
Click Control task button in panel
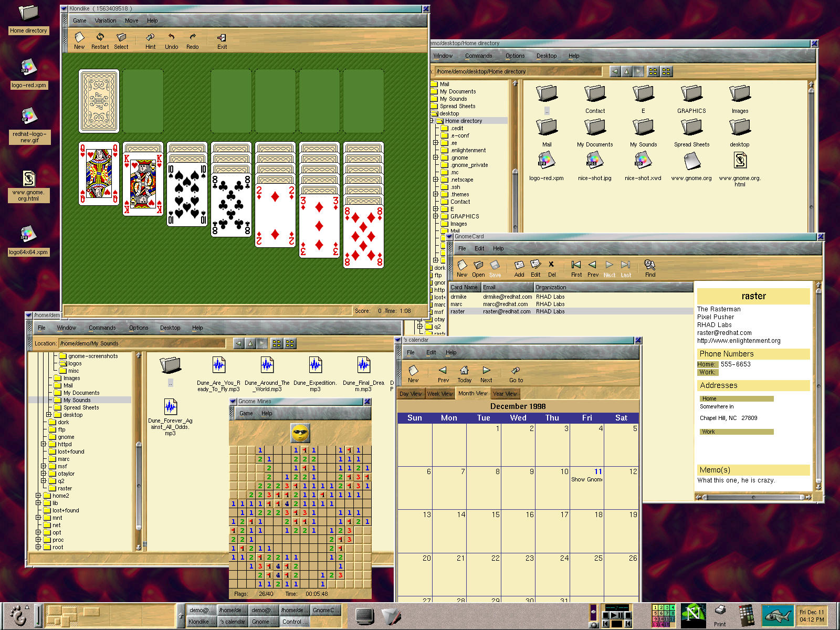pos(295,622)
